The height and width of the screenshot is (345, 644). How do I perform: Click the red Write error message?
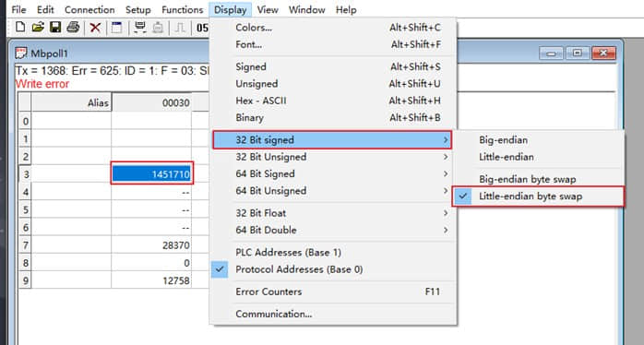click(x=42, y=84)
